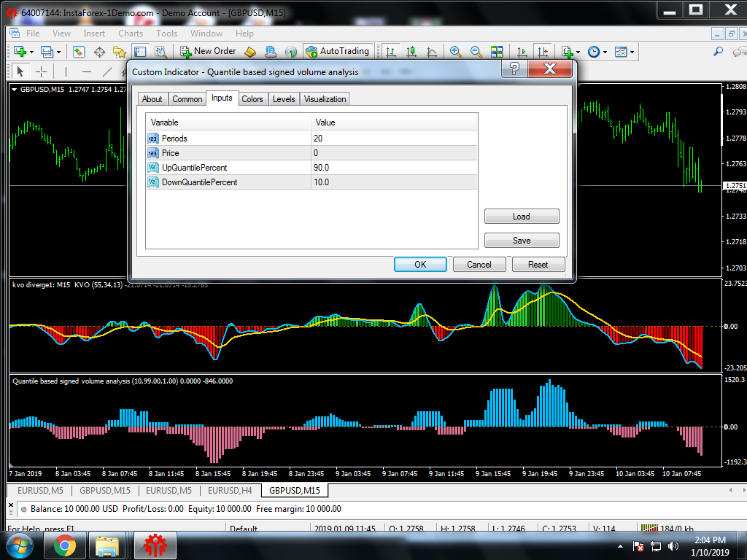The image size is (747, 560).
Task: Open the Insert menu
Action: pyautogui.click(x=94, y=34)
